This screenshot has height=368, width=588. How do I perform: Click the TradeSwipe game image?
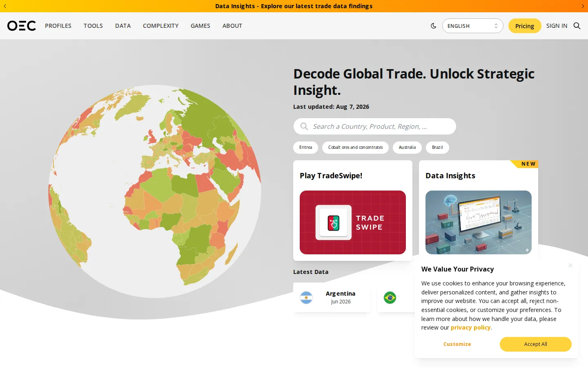coord(353,222)
